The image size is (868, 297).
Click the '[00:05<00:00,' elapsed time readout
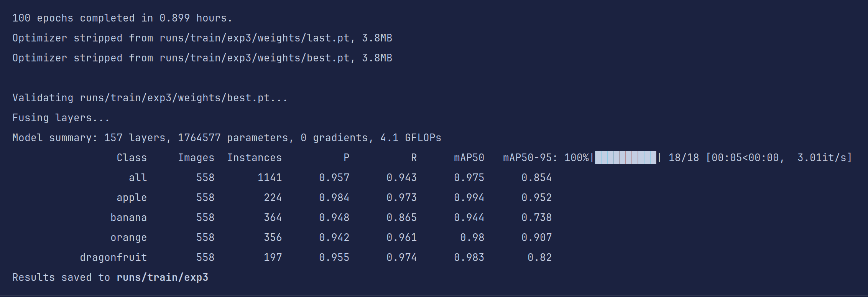pos(745,158)
